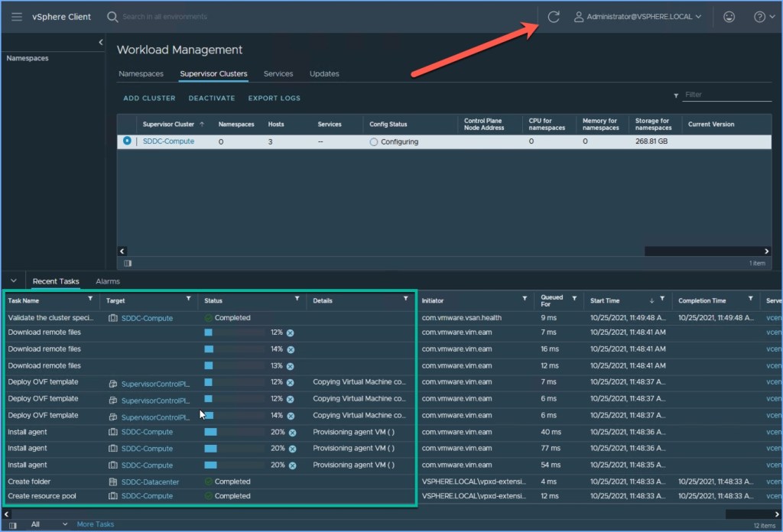Open the hamburger main menu

[x=16, y=17]
